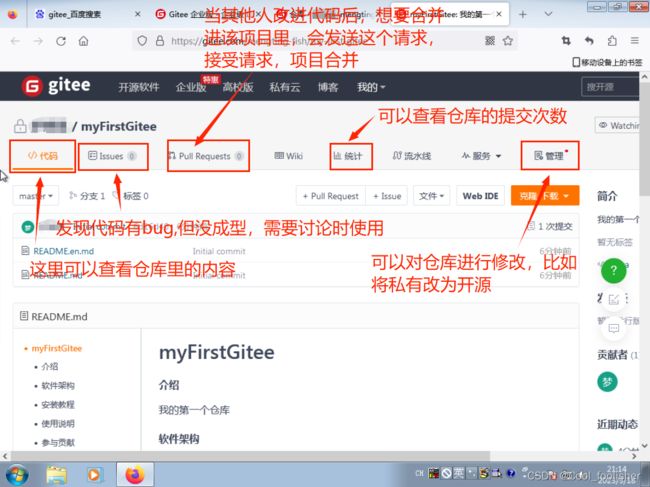
Task: Reload the page with refresh icon
Action: coord(61,41)
